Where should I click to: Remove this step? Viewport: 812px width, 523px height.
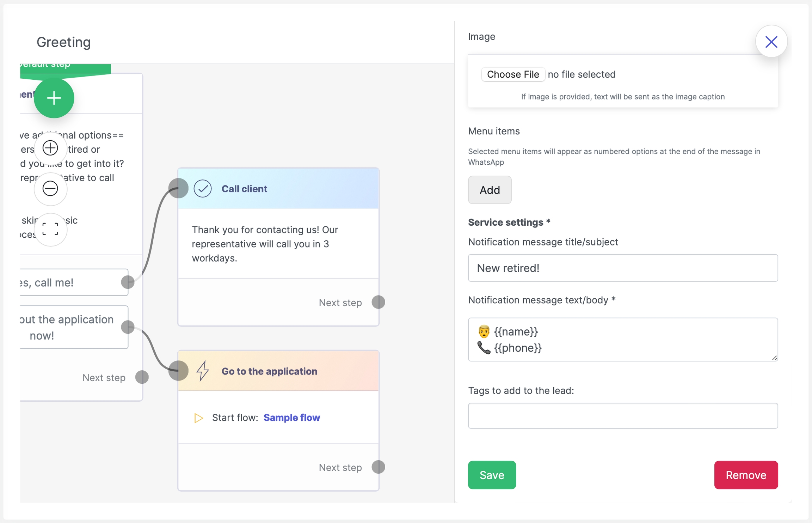[x=746, y=475]
